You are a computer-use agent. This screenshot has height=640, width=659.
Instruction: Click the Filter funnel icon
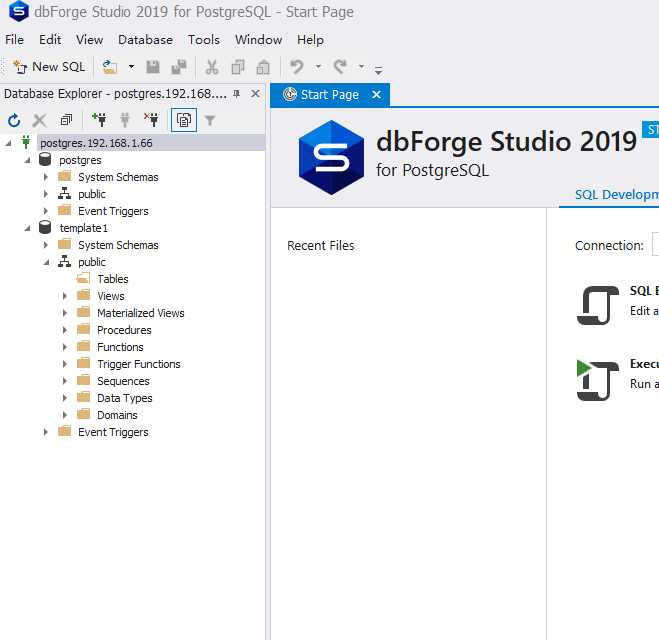click(x=210, y=121)
